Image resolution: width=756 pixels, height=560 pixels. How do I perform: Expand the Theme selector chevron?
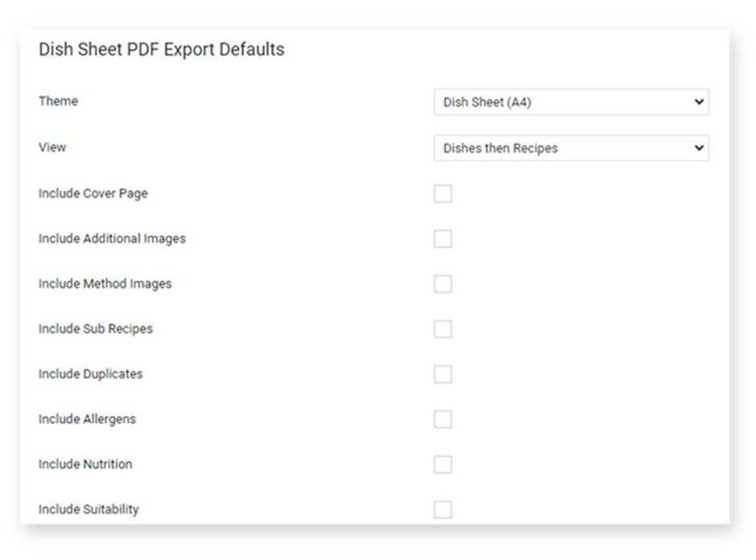[699, 102]
